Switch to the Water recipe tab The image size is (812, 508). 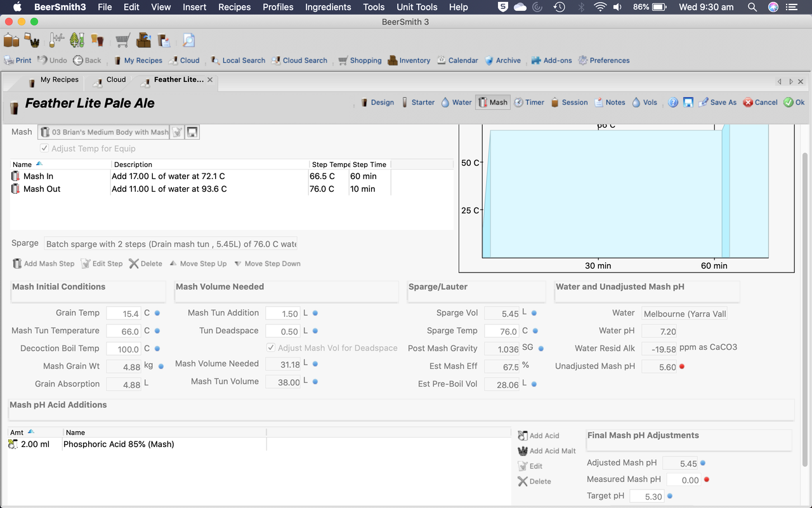(456, 102)
